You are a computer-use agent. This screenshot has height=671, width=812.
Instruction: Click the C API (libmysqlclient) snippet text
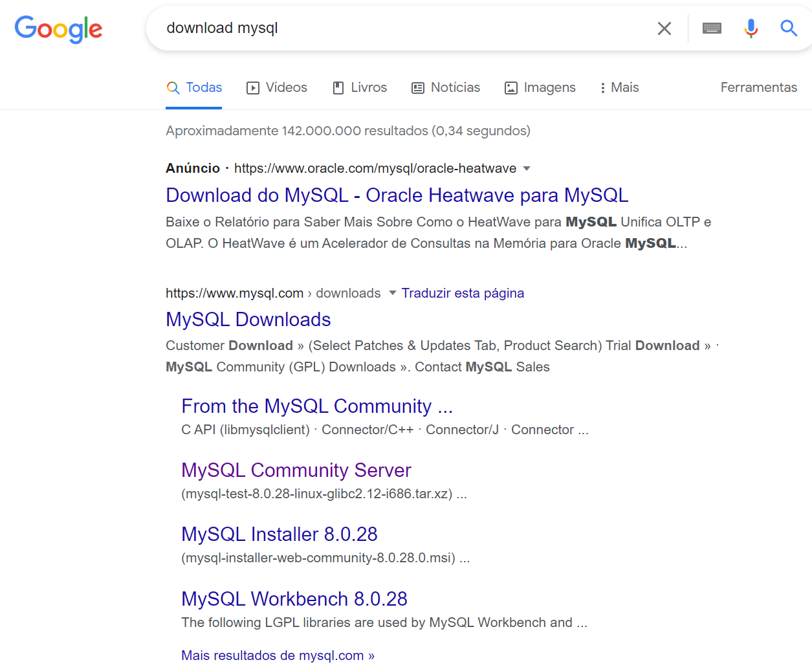(385, 430)
